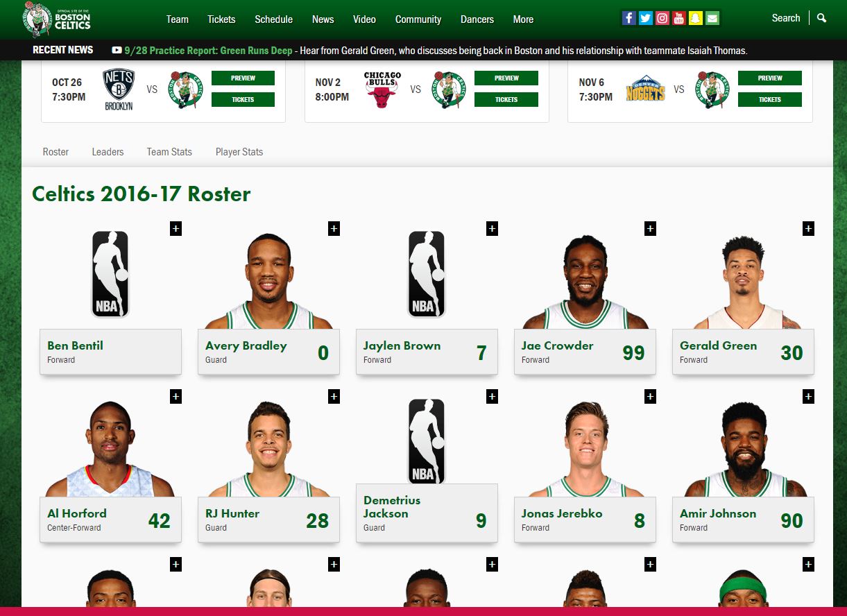847x616 pixels.
Task: Click Gerald Green's headshot photo
Action: [743, 281]
